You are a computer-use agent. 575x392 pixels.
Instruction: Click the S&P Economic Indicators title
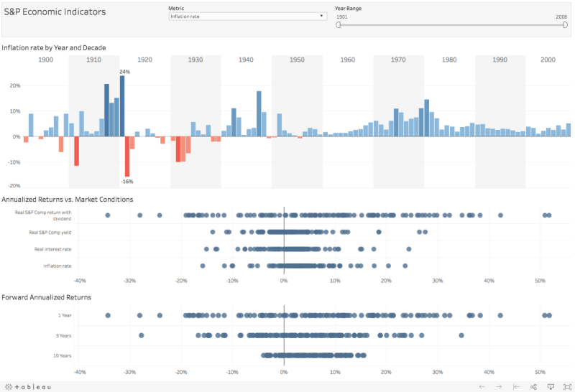click(x=55, y=12)
